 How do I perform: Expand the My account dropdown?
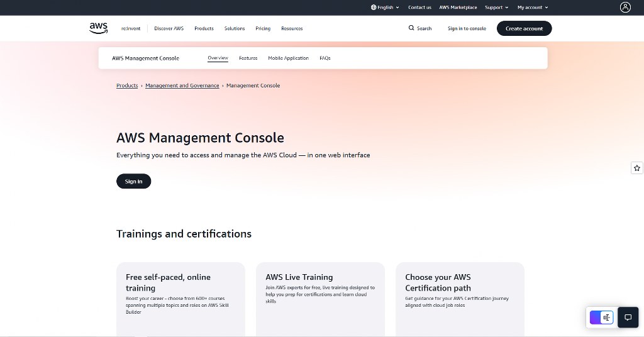pos(533,8)
